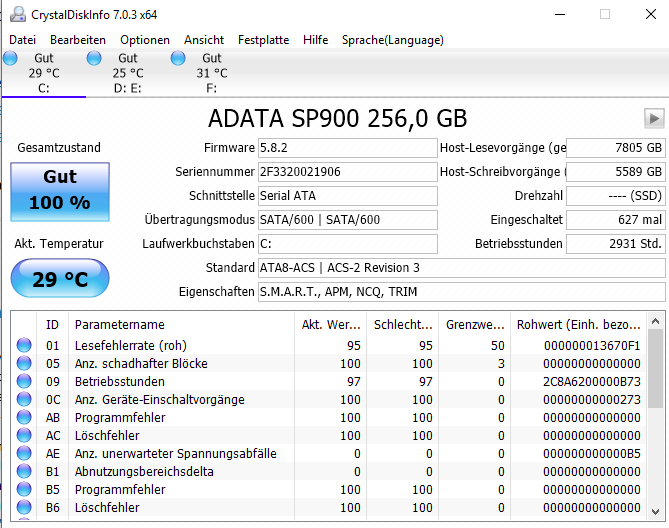Screen dimensions: 669x528
Task: Open the Festplatte menu
Action: coord(263,40)
